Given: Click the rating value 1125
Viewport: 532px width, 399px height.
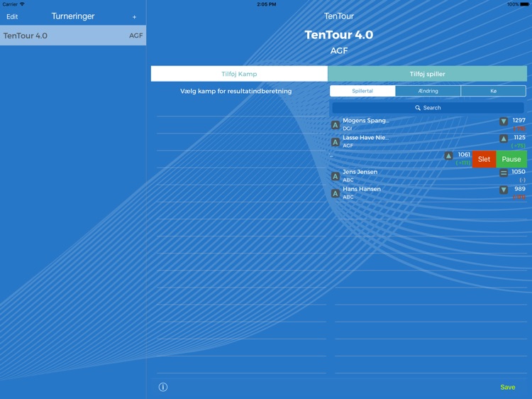Looking at the screenshot, I should point(519,137).
